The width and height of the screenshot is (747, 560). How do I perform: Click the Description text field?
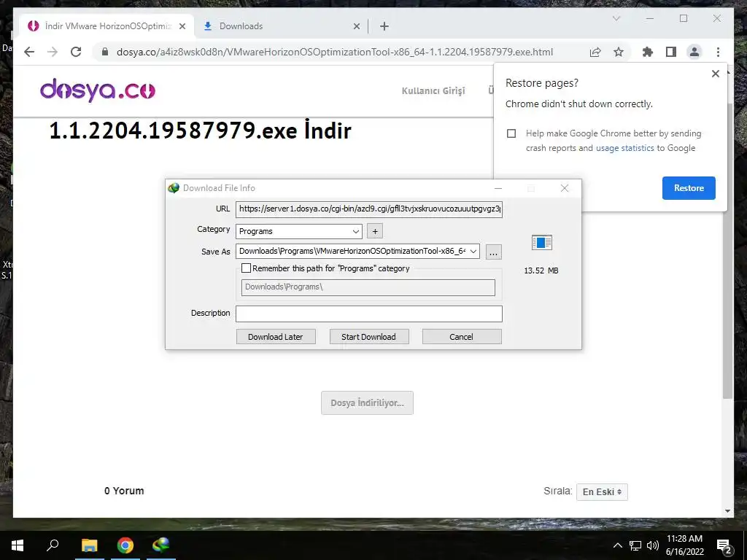[368, 314]
